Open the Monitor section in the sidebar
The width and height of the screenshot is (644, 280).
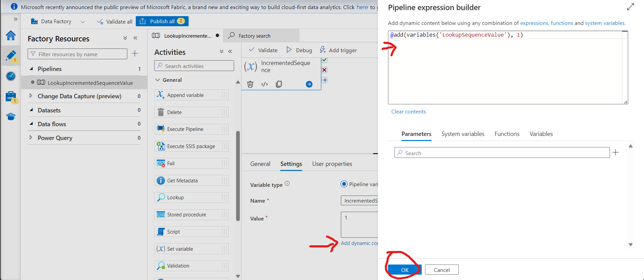[x=11, y=76]
